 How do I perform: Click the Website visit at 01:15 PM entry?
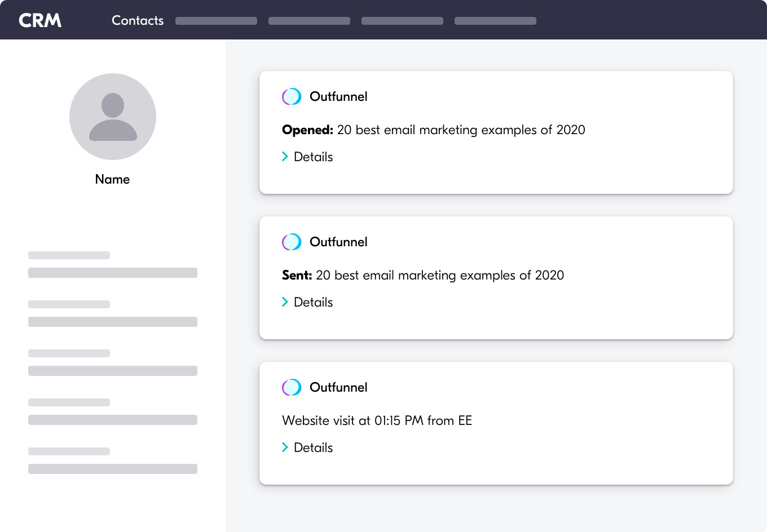pos(377,420)
